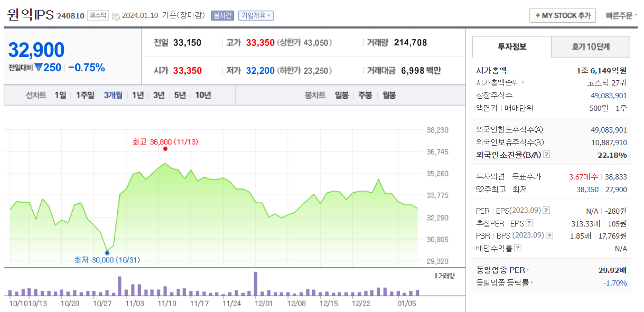Click the 동일업종 등락률 label link
The height and width of the screenshot is (312, 644).
[502, 282]
